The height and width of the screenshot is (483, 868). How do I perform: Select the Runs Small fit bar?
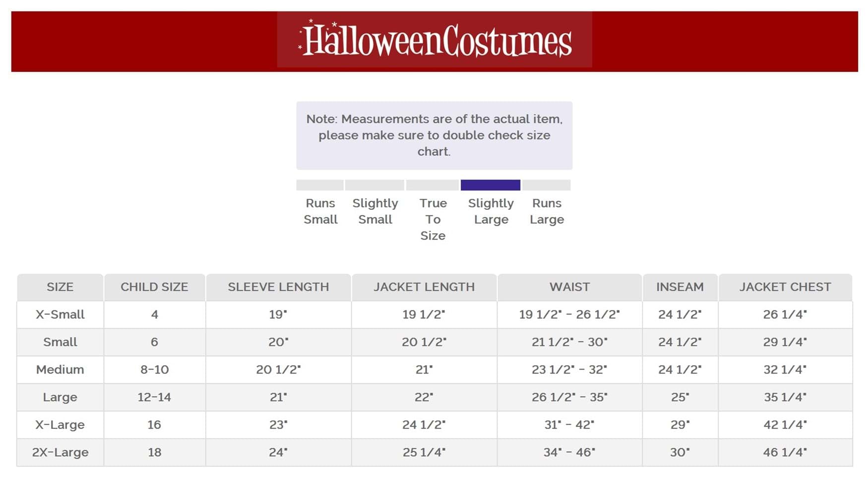tap(320, 185)
